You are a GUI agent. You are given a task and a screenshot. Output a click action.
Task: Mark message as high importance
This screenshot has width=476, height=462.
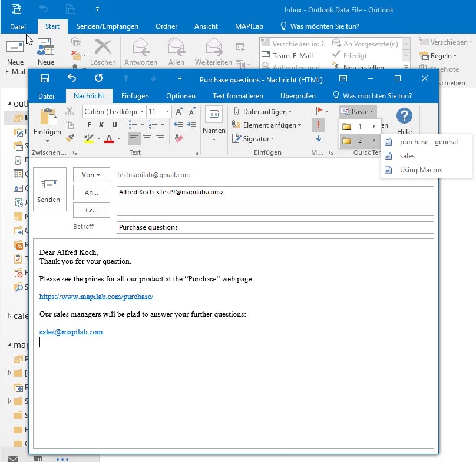pyautogui.click(x=319, y=125)
